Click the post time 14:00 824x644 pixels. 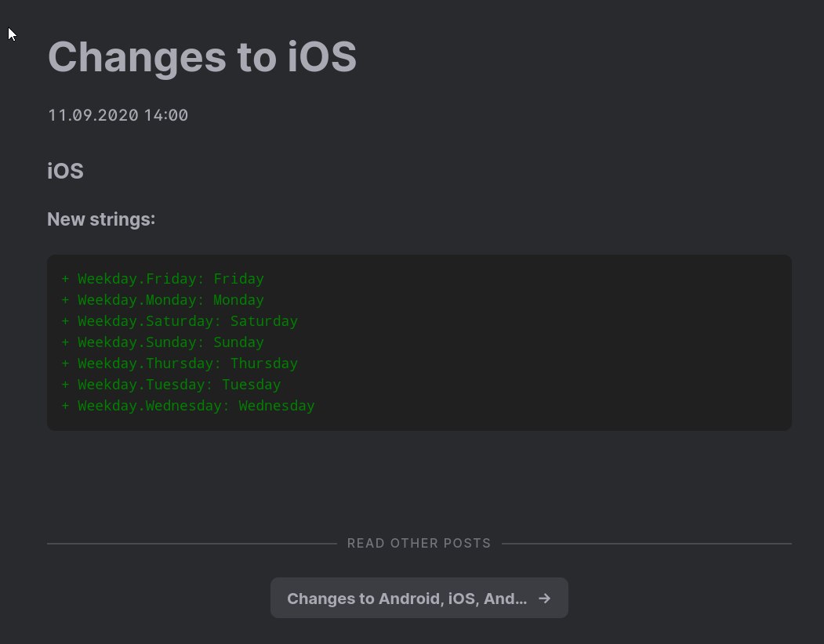(x=165, y=115)
